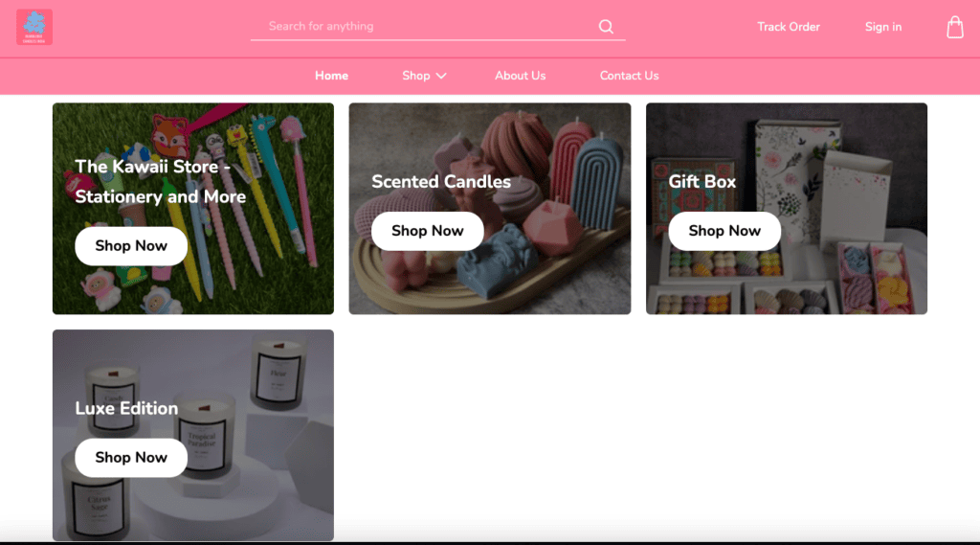Shop Now for Scented Candles
Viewport: 980px width, 545px height.
(428, 231)
